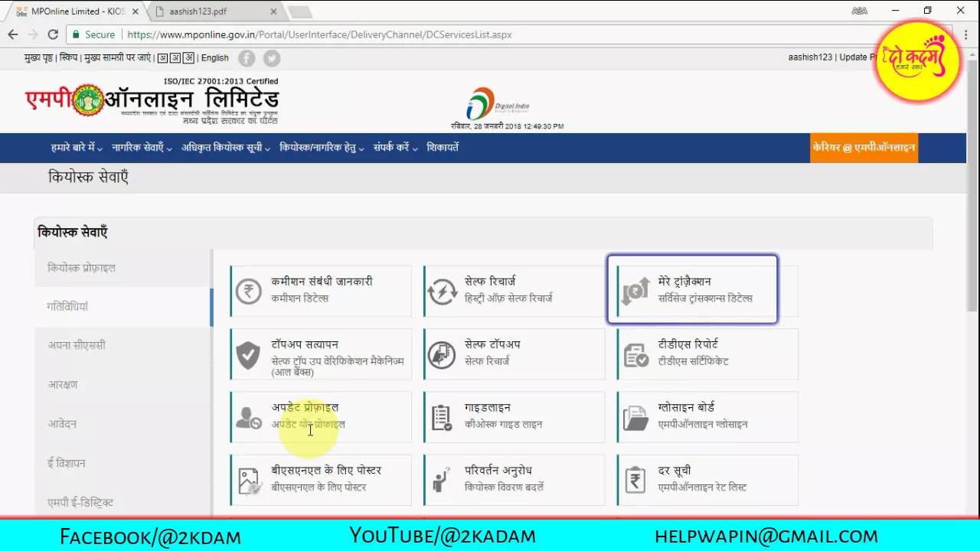The image size is (980, 551).
Task: Expand the हमारे बारे में menu
Action: click(76, 148)
